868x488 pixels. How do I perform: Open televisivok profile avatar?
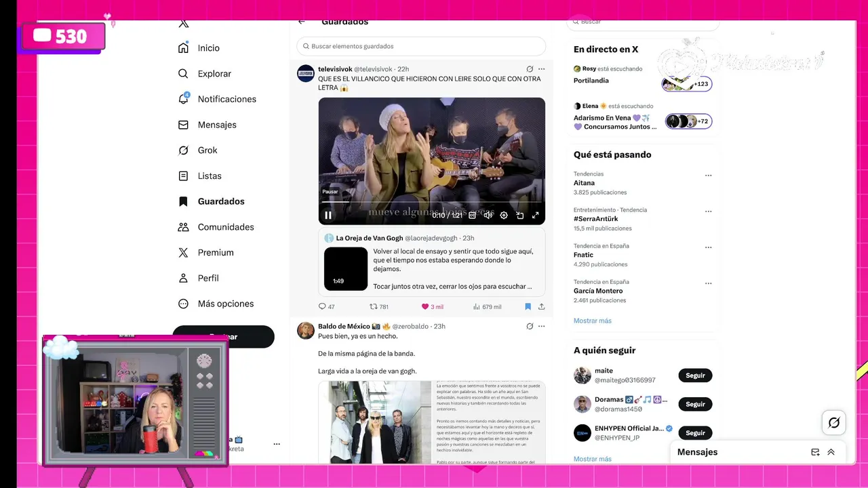306,73
